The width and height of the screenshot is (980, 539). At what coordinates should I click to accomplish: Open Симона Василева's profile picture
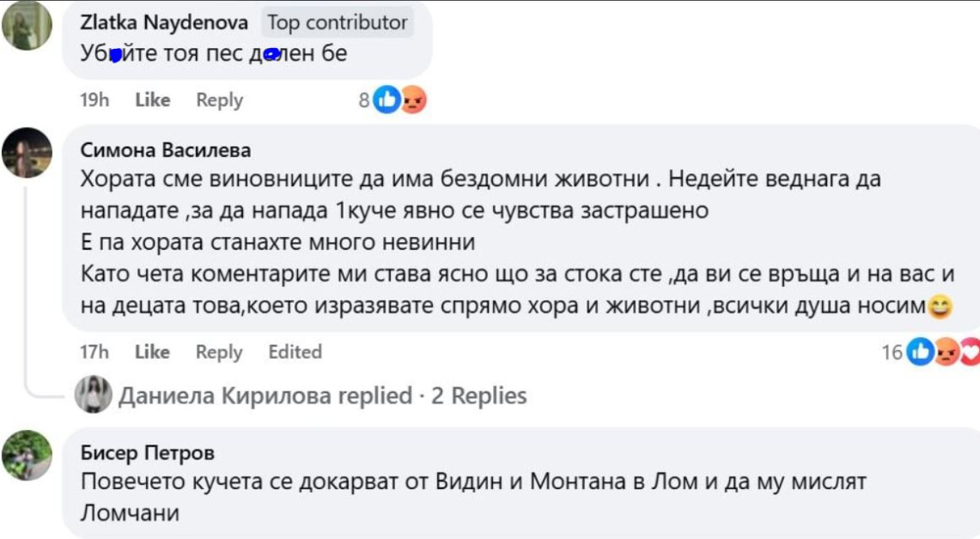coord(27,152)
